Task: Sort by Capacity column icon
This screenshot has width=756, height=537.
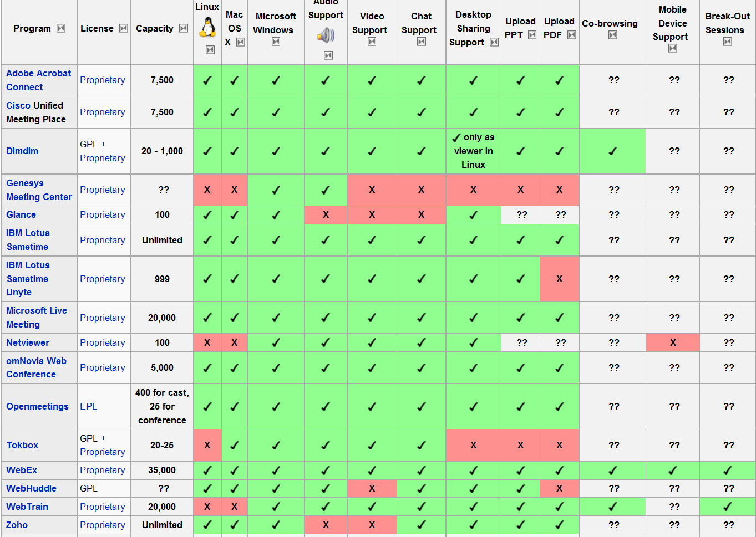Action: [x=184, y=28]
